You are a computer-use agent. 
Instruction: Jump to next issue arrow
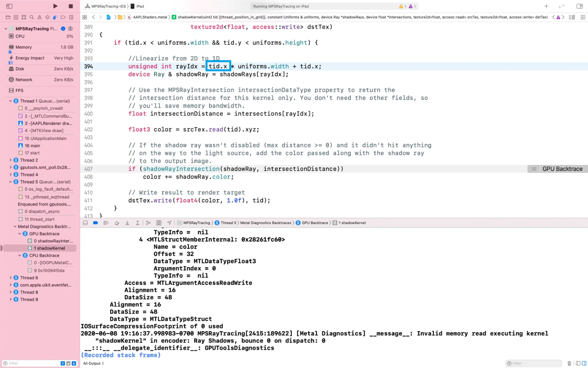(x=563, y=17)
